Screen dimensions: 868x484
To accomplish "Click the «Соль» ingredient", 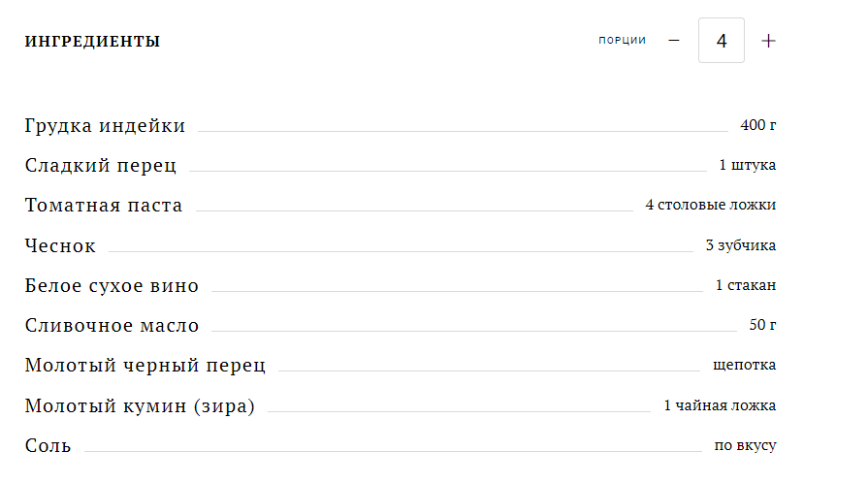I will [x=48, y=446].
